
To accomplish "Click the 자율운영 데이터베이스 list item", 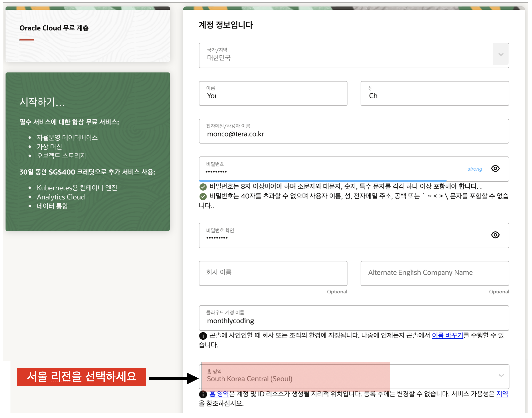I will click(67, 137).
